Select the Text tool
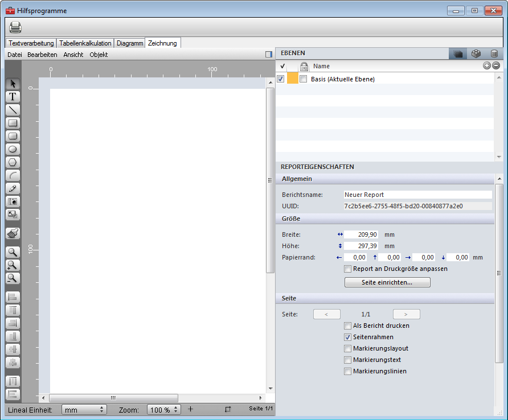 pyautogui.click(x=13, y=97)
